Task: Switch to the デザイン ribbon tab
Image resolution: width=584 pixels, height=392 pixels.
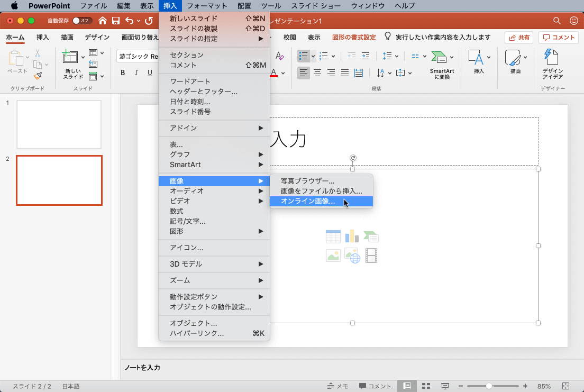Action: (x=97, y=37)
